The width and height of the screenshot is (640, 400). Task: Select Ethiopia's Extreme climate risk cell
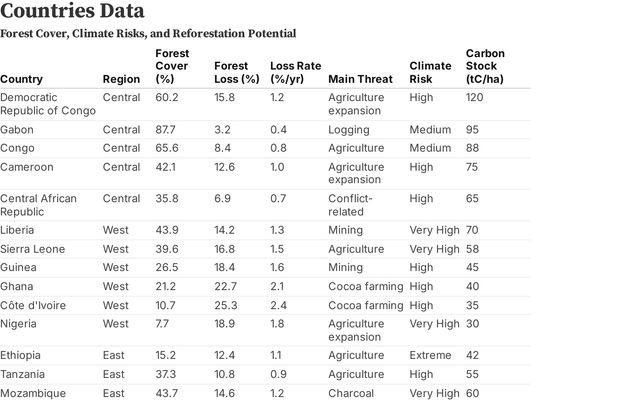click(430, 355)
